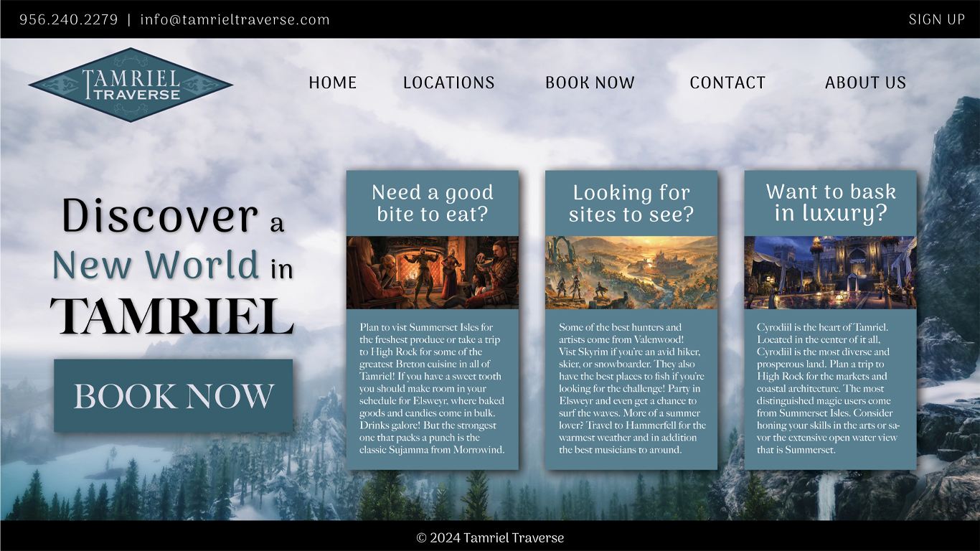Open the CONTACT navigation link

tap(727, 83)
